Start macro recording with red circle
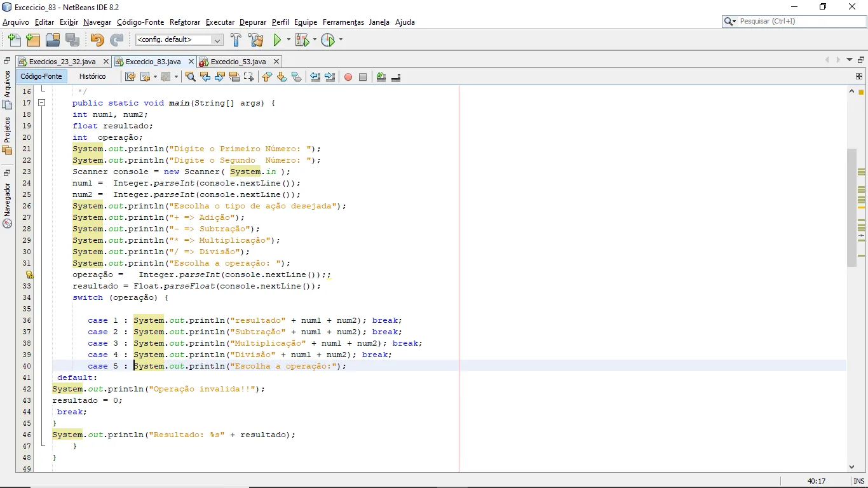Image resolution: width=868 pixels, height=488 pixels. click(x=348, y=77)
